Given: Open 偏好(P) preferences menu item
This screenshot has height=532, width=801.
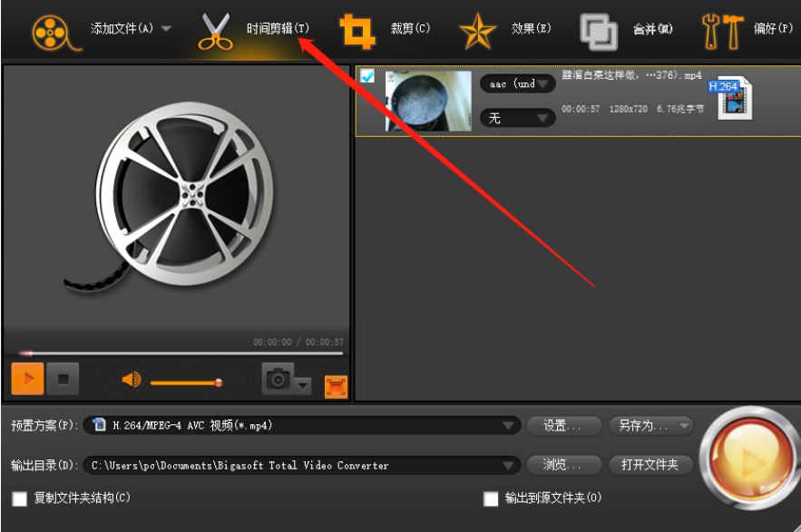Looking at the screenshot, I should click(x=773, y=28).
